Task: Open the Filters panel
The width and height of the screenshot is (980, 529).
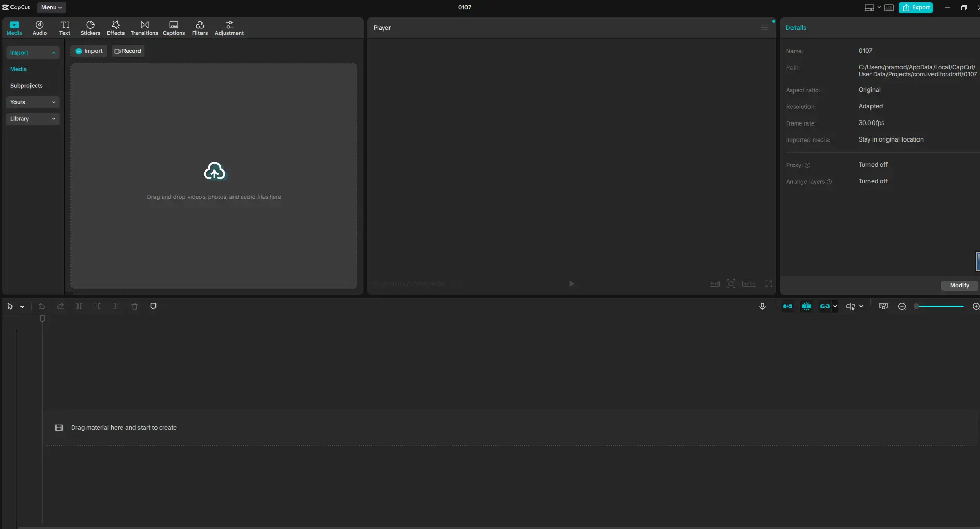Action: click(x=199, y=28)
